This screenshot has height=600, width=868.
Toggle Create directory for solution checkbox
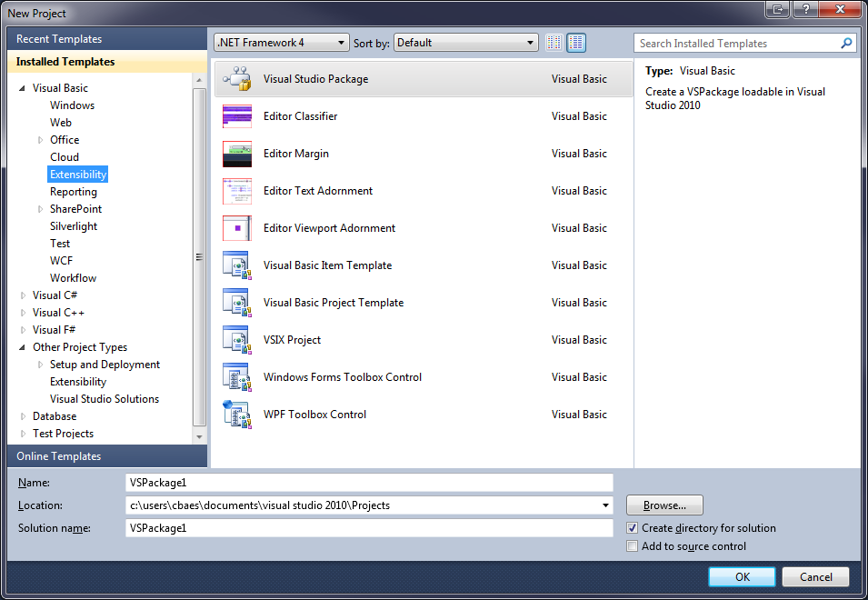(x=633, y=528)
